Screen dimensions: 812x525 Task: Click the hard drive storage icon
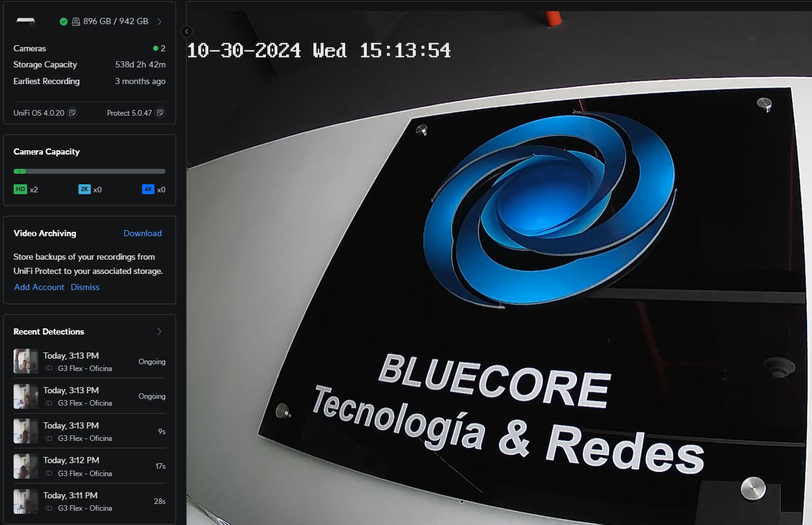pos(76,22)
